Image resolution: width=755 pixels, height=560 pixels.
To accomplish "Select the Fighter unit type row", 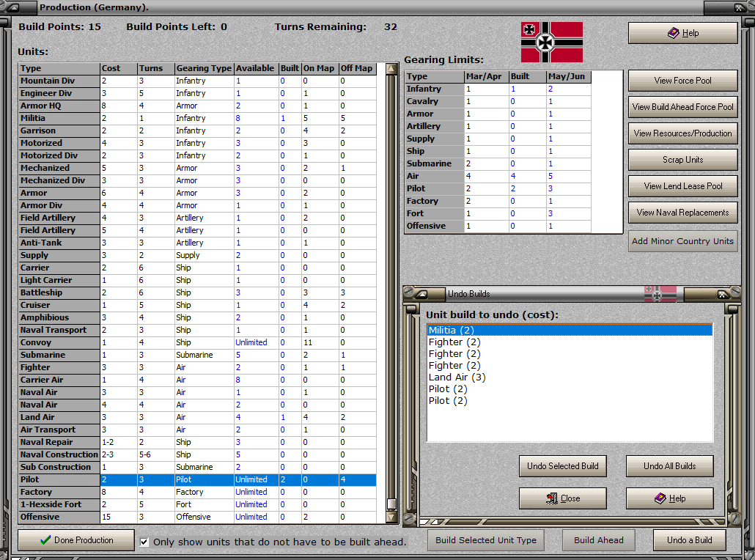I will click(197, 367).
